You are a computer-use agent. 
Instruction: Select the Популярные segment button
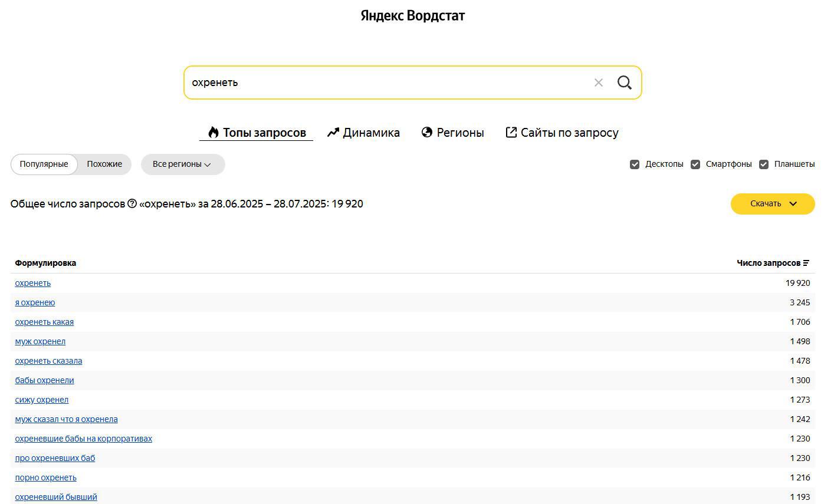(44, 164)
